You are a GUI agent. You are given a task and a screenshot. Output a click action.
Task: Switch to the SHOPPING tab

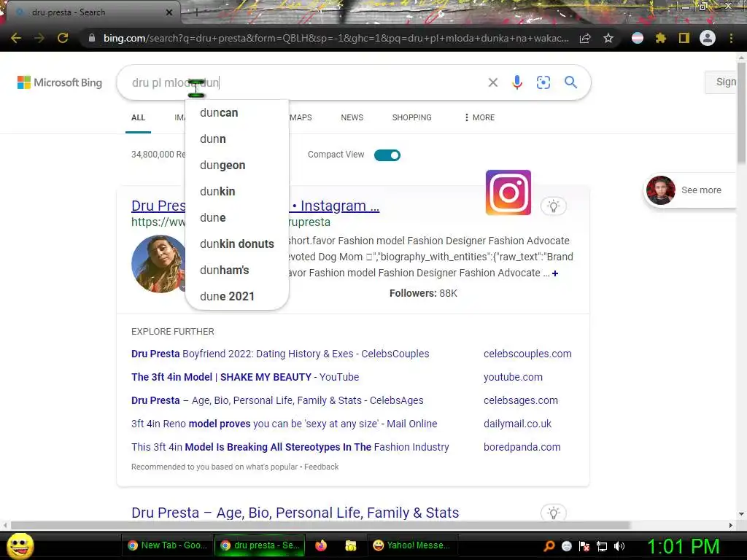[x=411, y=117]
